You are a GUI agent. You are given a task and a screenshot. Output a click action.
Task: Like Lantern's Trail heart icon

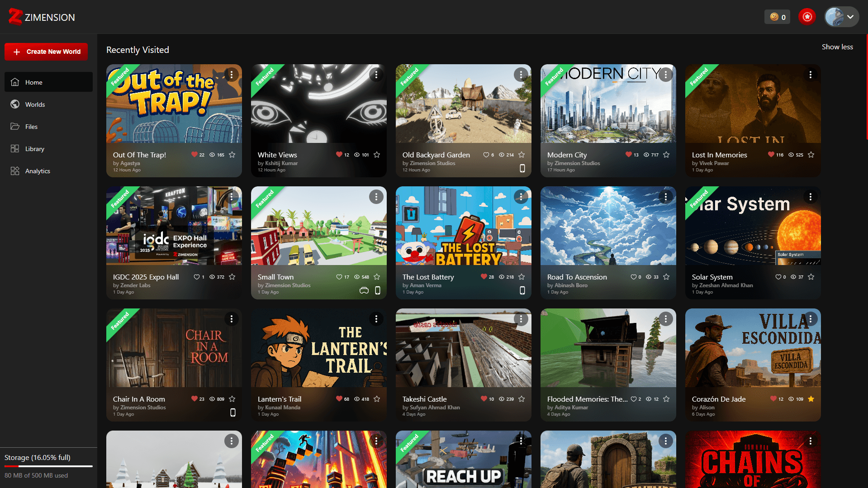[x=339, y=399]
